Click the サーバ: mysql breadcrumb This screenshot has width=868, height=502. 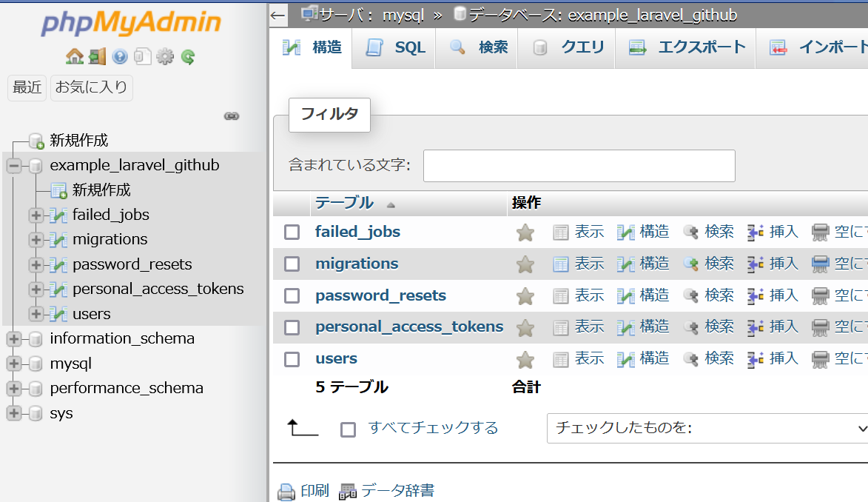371,15
